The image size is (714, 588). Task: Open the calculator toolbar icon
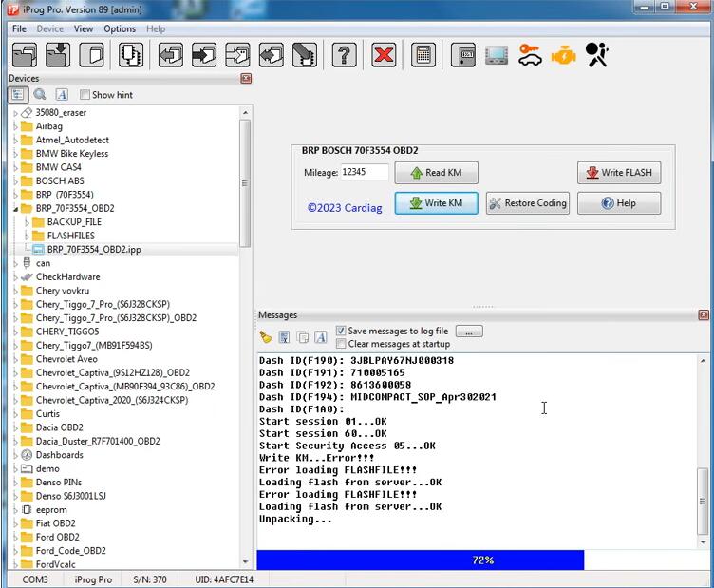click(423, 55)
